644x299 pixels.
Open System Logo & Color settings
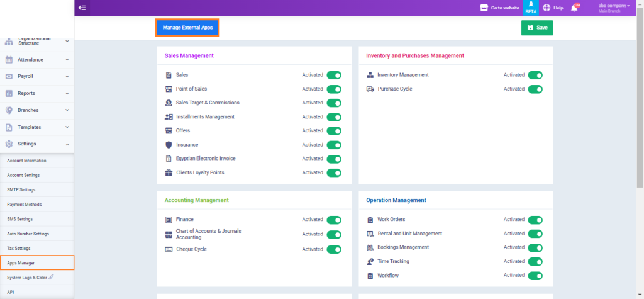[x=37, y=278]
